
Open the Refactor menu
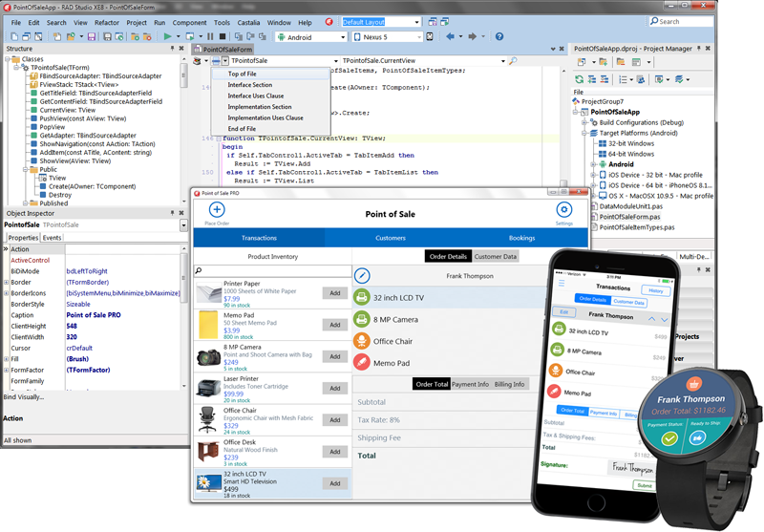point(107,22)
